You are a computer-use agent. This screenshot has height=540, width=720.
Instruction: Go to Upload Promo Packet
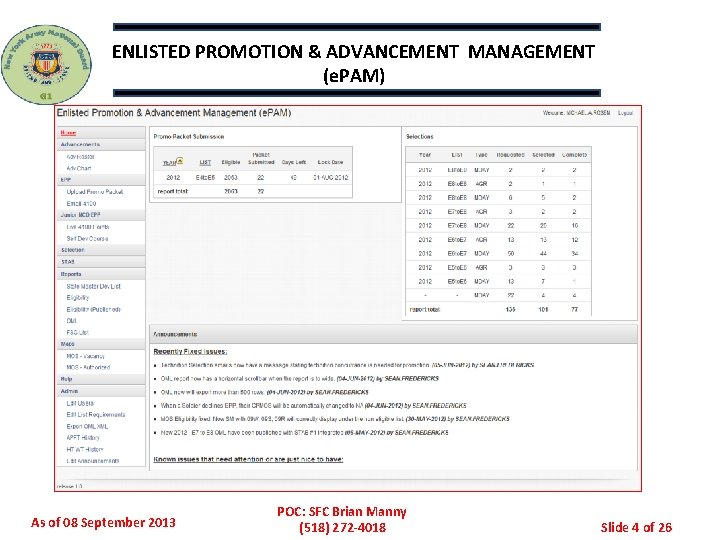click(x=95, y=191)
